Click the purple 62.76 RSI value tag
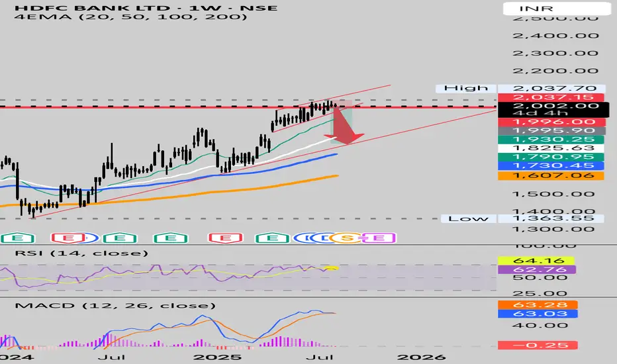 click(x=537, y=269)
